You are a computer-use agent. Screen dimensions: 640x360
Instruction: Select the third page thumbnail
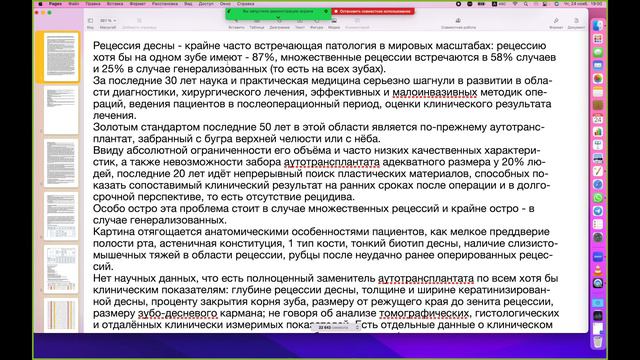coord(61,163)
